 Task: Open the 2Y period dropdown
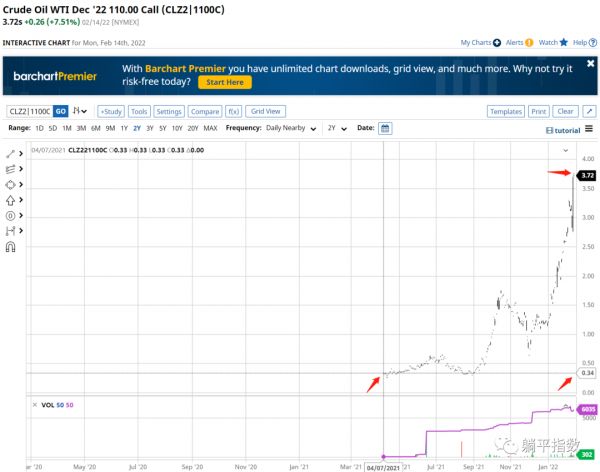pos(335,128)
